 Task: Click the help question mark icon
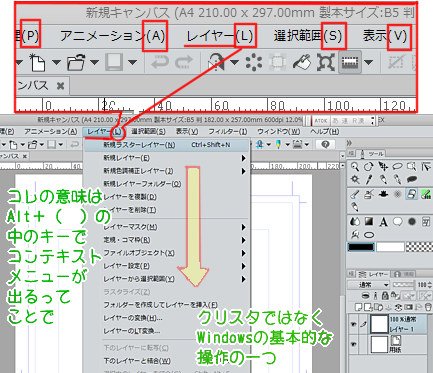[325, 144]
